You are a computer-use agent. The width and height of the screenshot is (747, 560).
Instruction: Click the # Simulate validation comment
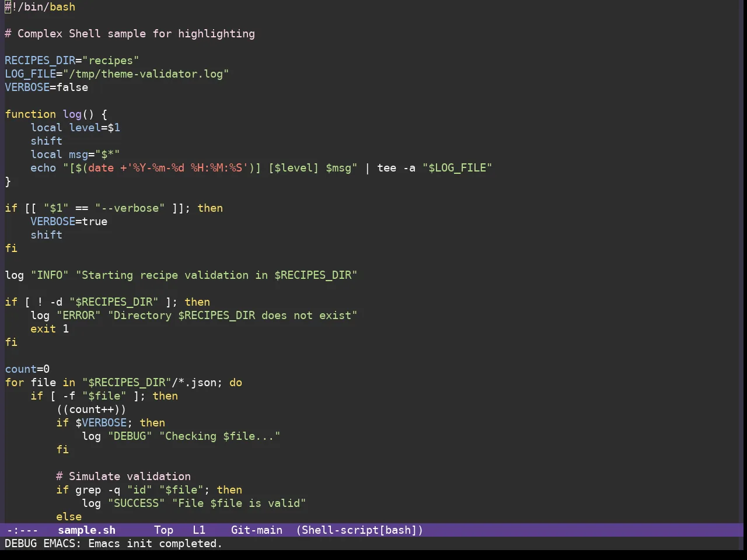coord(123,477)
